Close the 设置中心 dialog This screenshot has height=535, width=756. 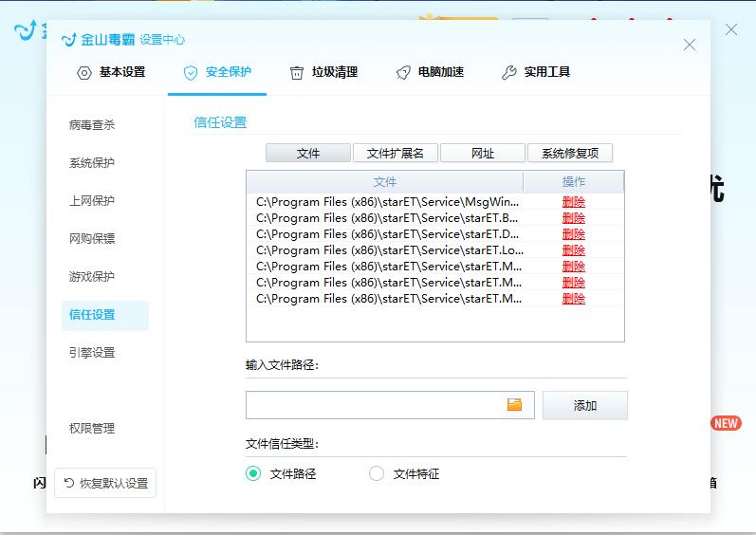[690, 45]
